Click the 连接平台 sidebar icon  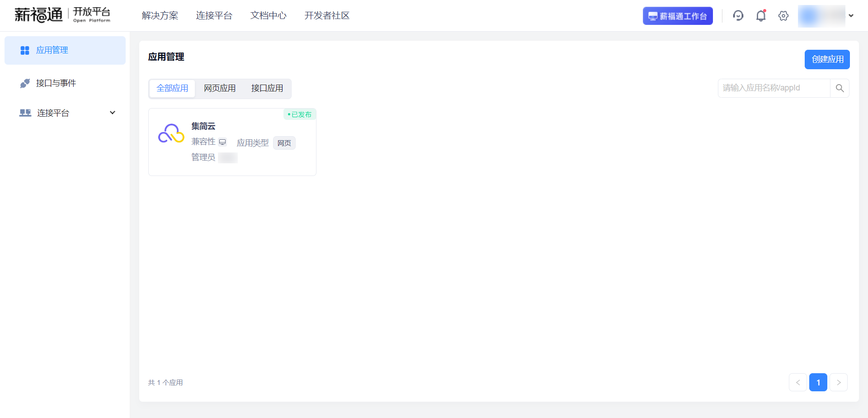tap(25, 113)
